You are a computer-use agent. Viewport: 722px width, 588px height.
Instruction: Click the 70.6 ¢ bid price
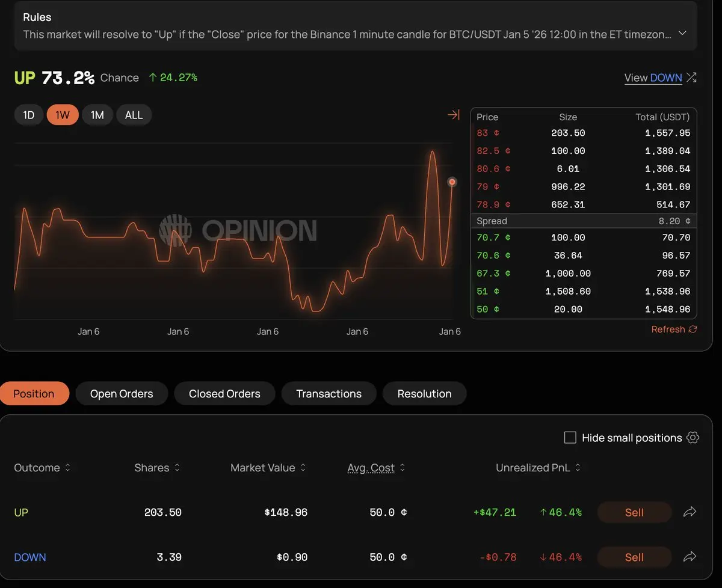pos(493,256)
